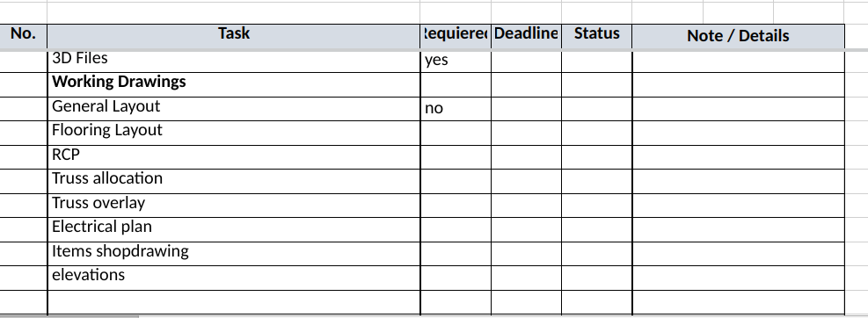Select the Working Drawings heading cell

234,84
